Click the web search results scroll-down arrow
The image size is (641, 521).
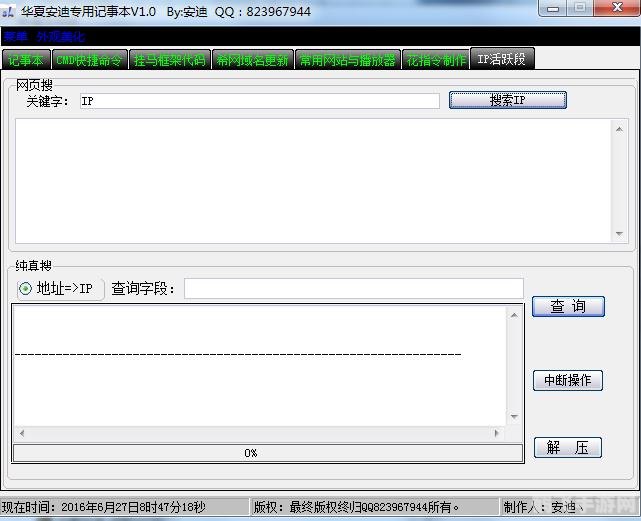point(620,234)
